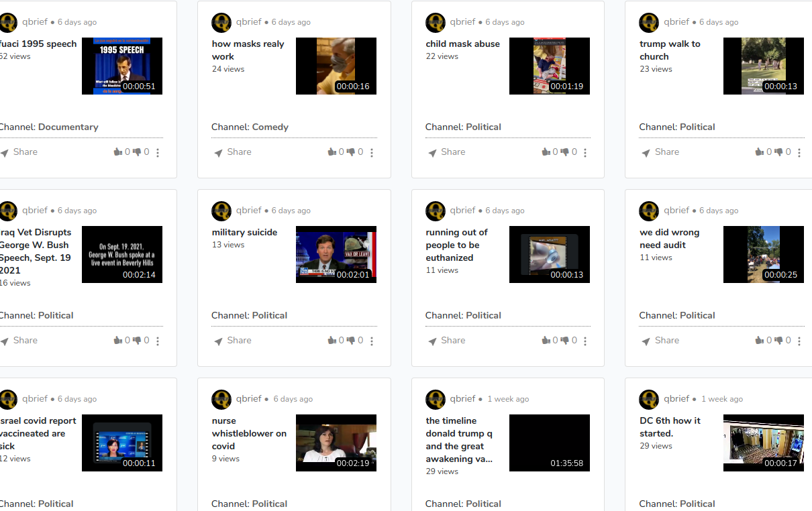The width and height of the screenshot is (812, 511).
Task: Open the 'child mask abuse' title link
Action: point(463,44)
